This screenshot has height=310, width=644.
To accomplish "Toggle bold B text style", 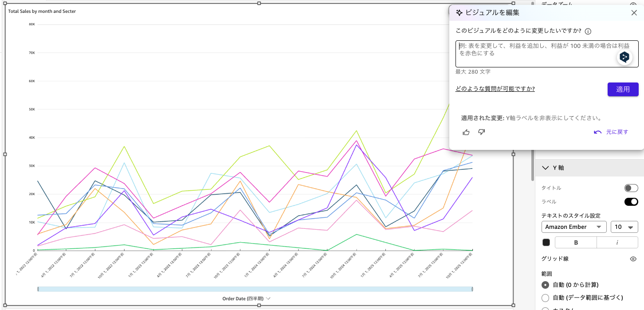I will coord(576,242).
